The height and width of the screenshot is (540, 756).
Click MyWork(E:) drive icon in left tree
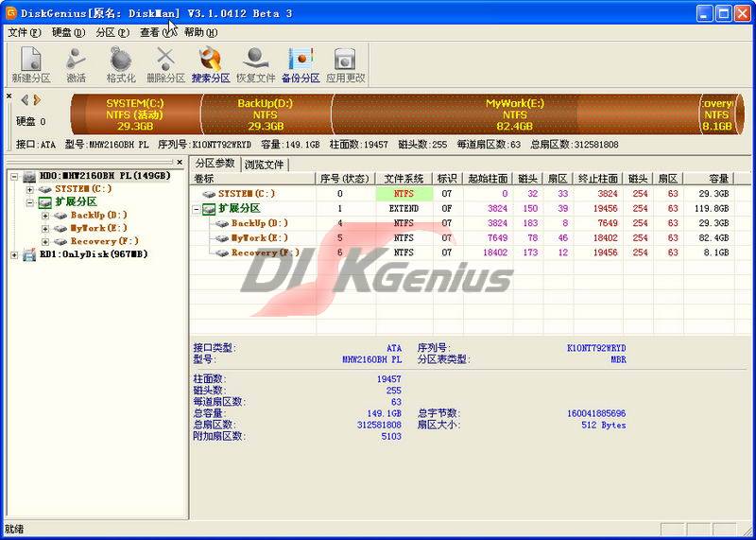click(x=60, y=229)
